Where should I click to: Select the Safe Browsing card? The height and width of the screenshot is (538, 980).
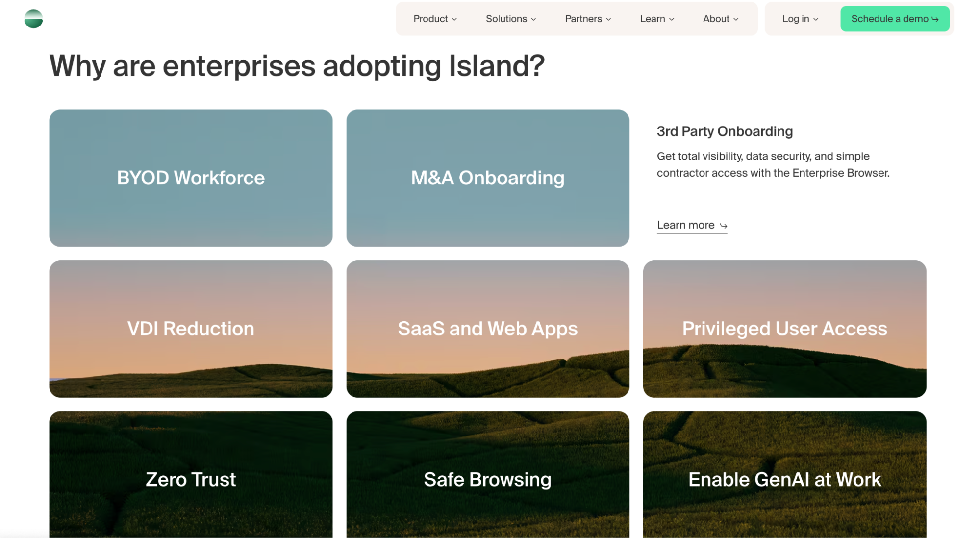[x=488, y=475]
